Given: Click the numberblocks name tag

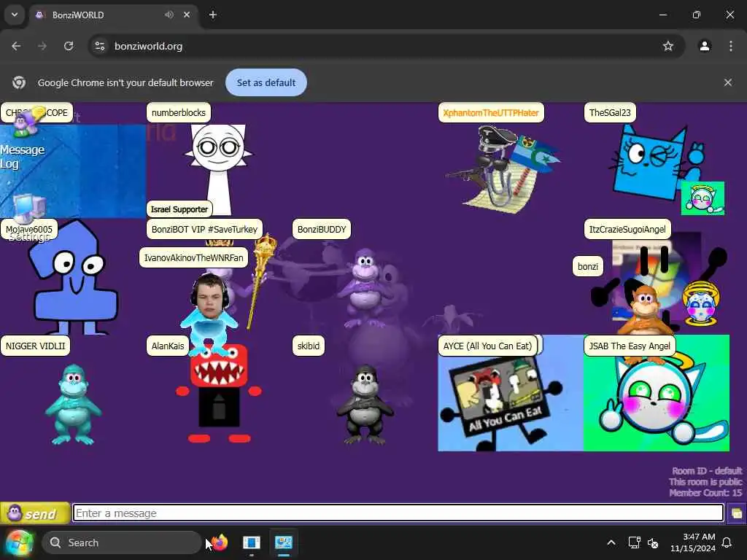Looking at the screenshot, I should click(179, 113).
